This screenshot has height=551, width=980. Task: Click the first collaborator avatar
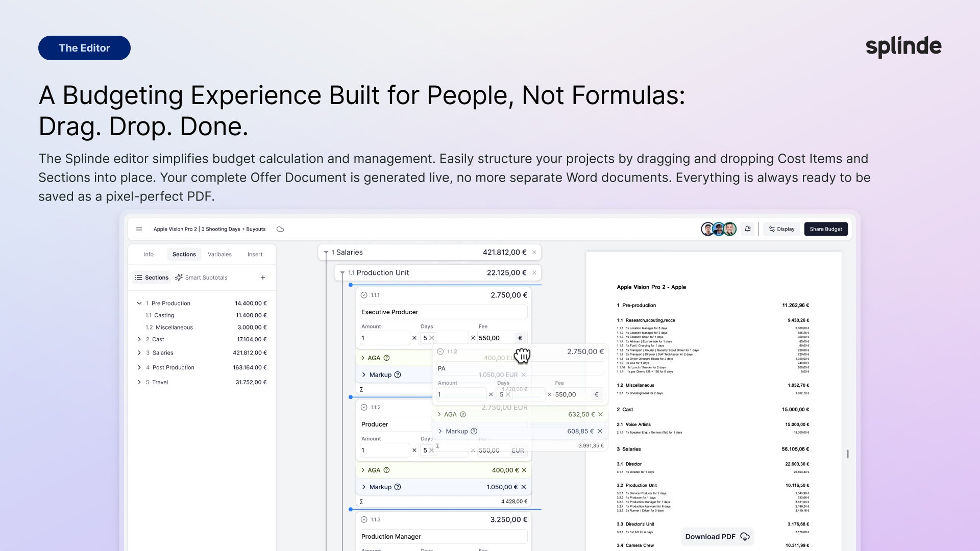[707, 229]
